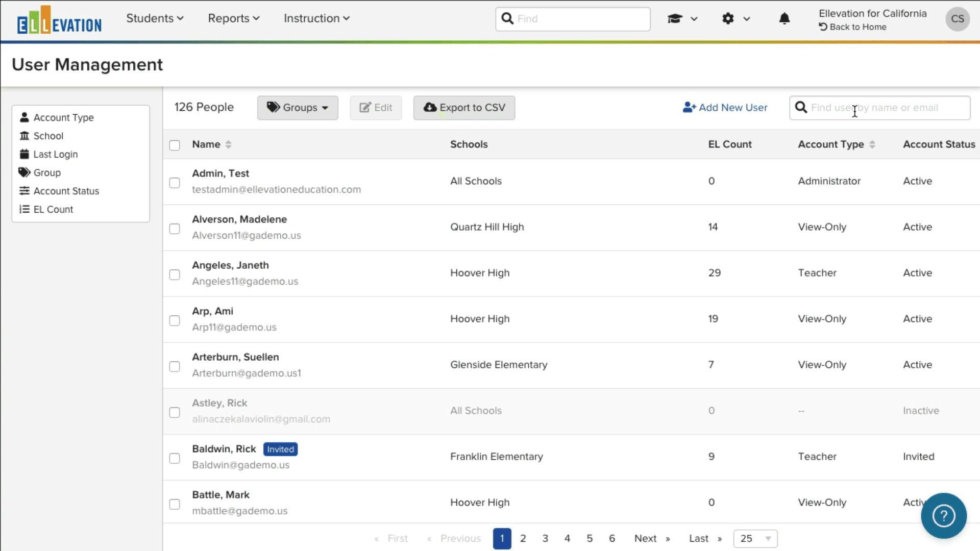Screen dimensions: 980x551
Task: Click the Invited badge next to Baldwin, Rick
Action: (281, 449)
